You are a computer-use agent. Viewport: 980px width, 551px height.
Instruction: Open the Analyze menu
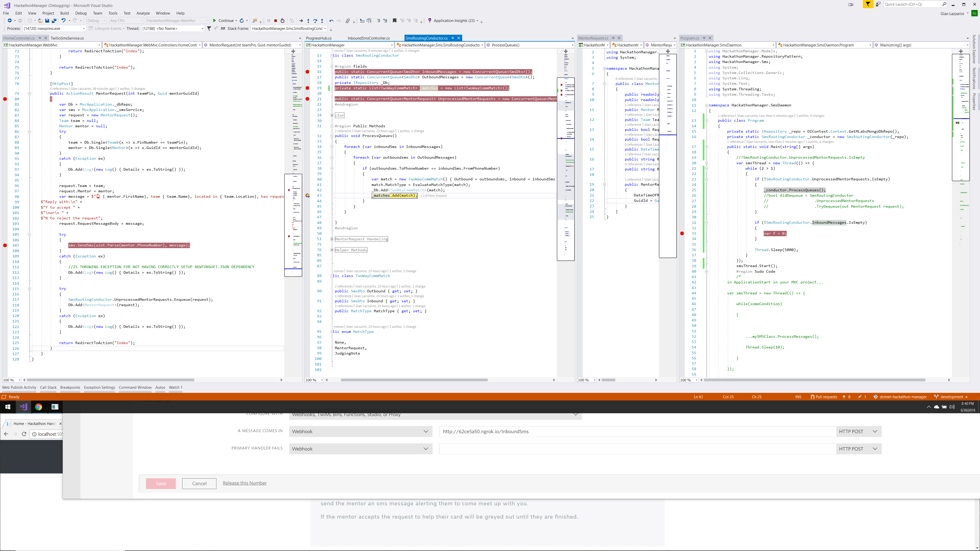tap(143, 13)
